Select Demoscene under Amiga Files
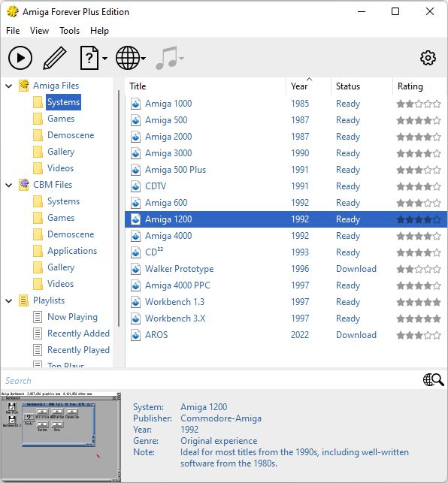448x483 pixels. click(71, 135)
